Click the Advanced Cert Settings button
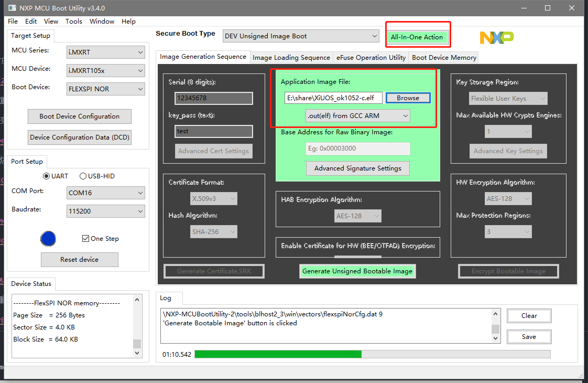Screen dimensions: 588x383 click(213, 151)
